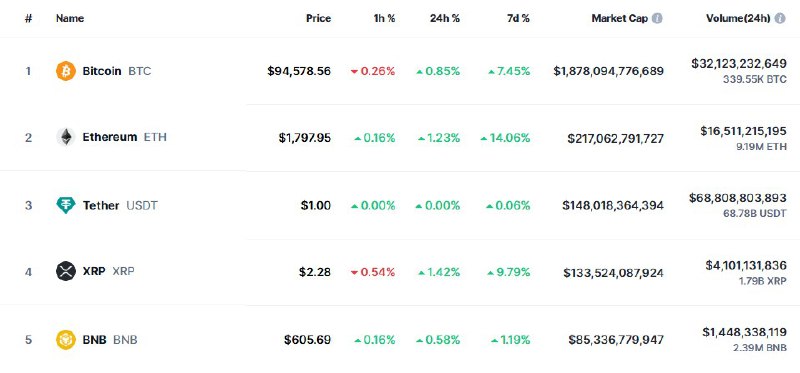Viewport: 800px width, 373px height.
Task: Sort the table by Price column
Action: [318, 18]
